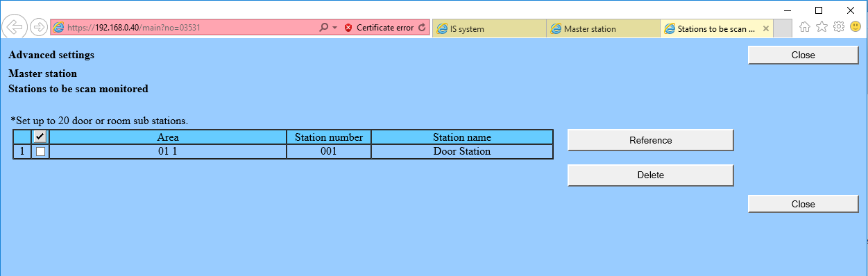Toggle the select-all header checkbox
The image size is (868, 276).
point(40,137)
